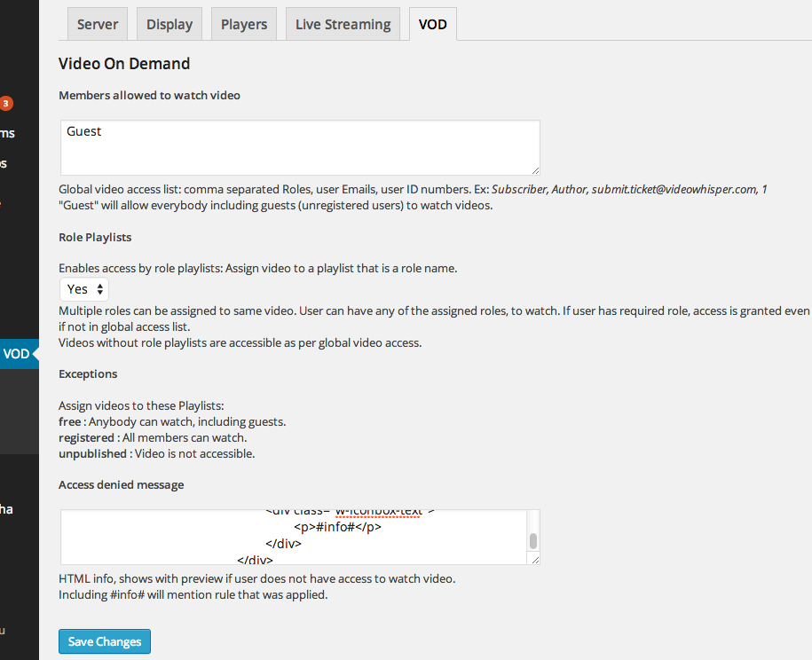Click the Video On Demand page heading
The width and height of the screenshot is (812, 660).
pyautogui.click(x=123, y=63)
